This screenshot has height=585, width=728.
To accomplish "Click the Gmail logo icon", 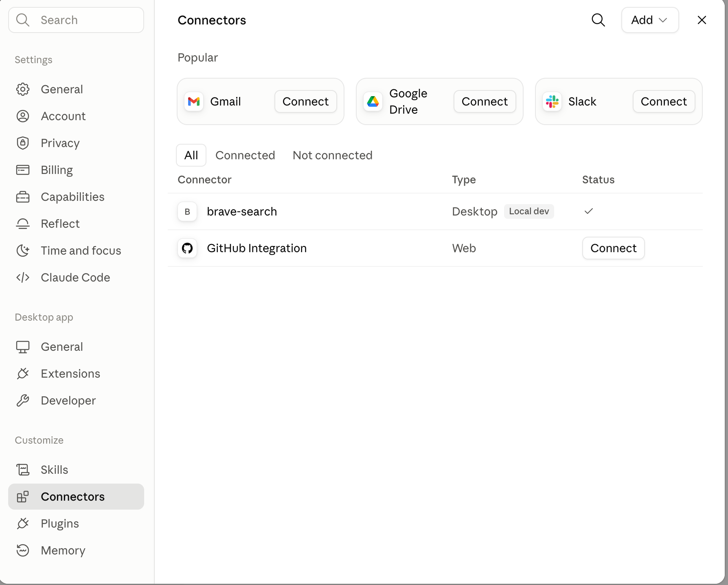I will [x=194, y=101].
